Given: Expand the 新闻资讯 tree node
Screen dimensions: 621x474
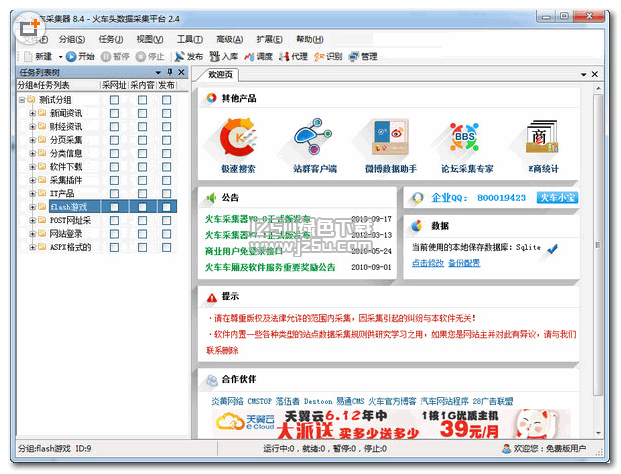Looking at the screenshot, I should coord(33,113).
